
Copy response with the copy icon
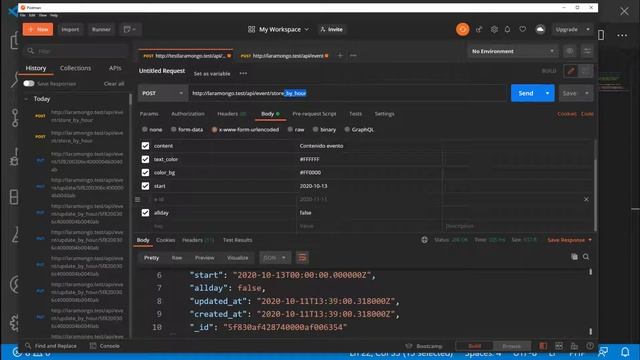(574, 257)
